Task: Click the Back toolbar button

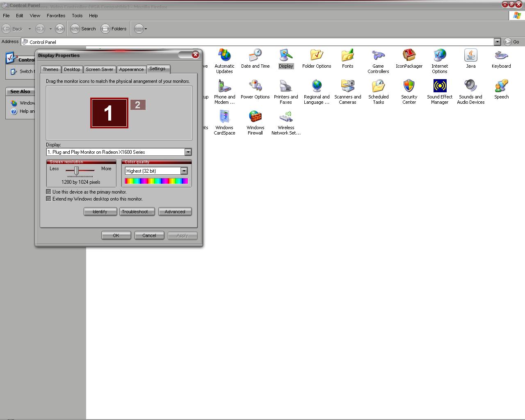Action: point(12,29)
